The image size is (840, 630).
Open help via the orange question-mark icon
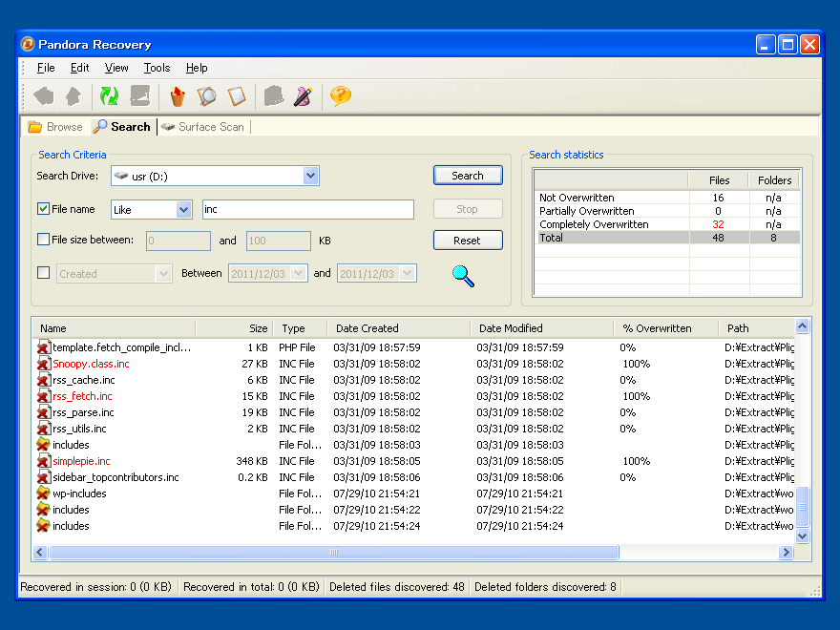(x=340, y=96)
